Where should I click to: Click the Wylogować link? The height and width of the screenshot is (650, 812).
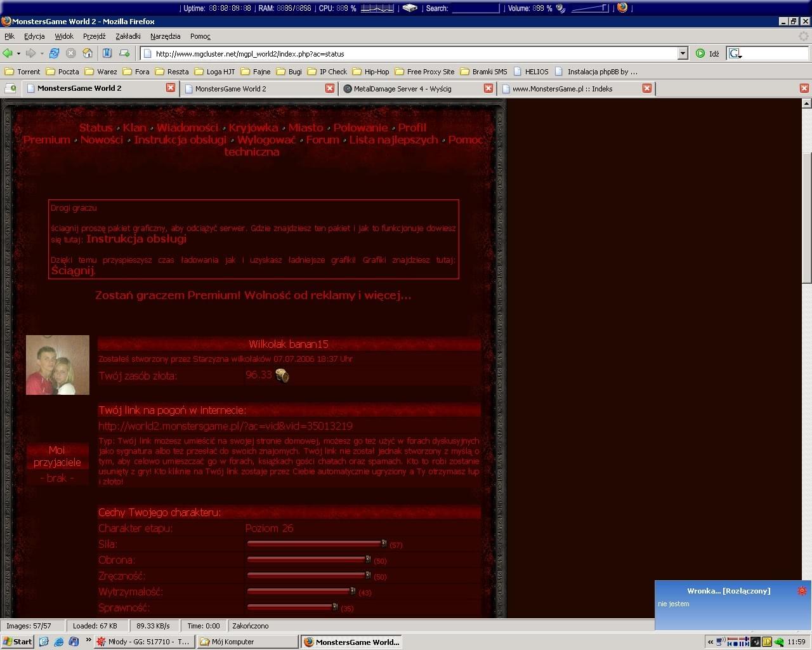[x=266, y=140]
